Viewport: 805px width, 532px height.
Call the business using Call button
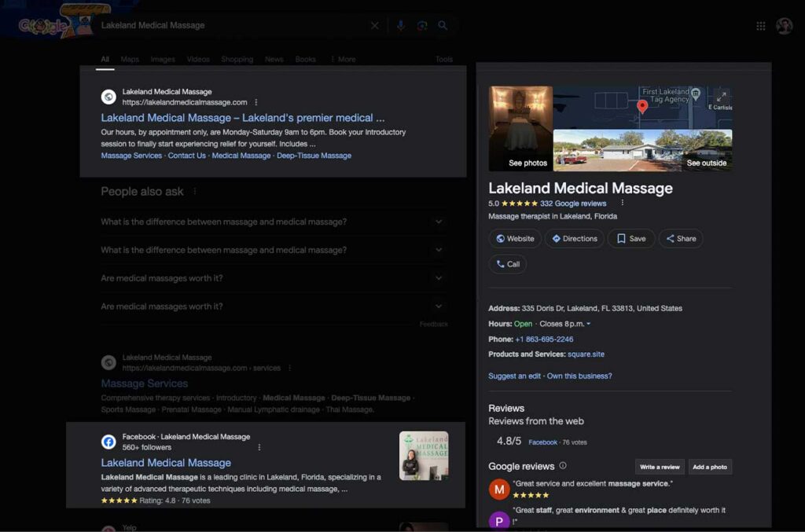coord(508,264)
